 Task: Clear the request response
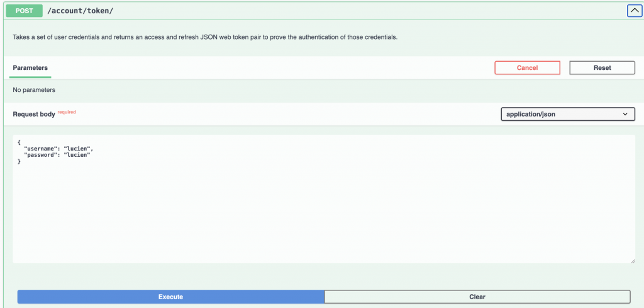coord(477,297)
